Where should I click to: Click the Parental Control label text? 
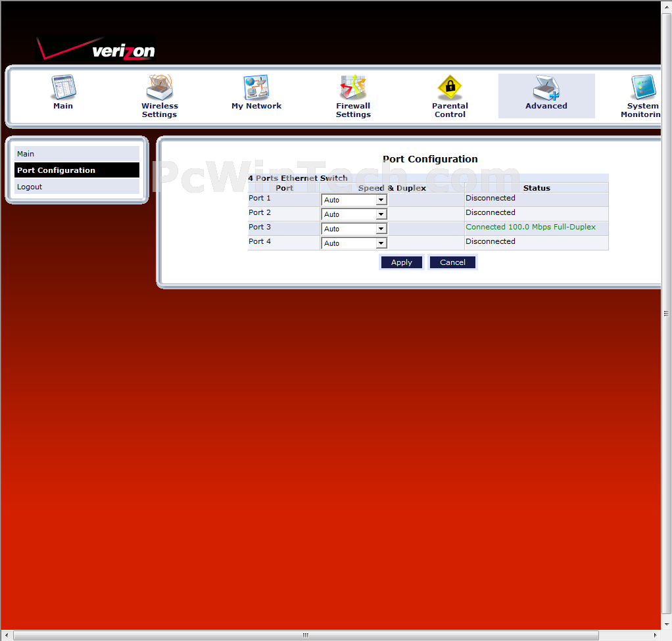click(x=450, y=110)
